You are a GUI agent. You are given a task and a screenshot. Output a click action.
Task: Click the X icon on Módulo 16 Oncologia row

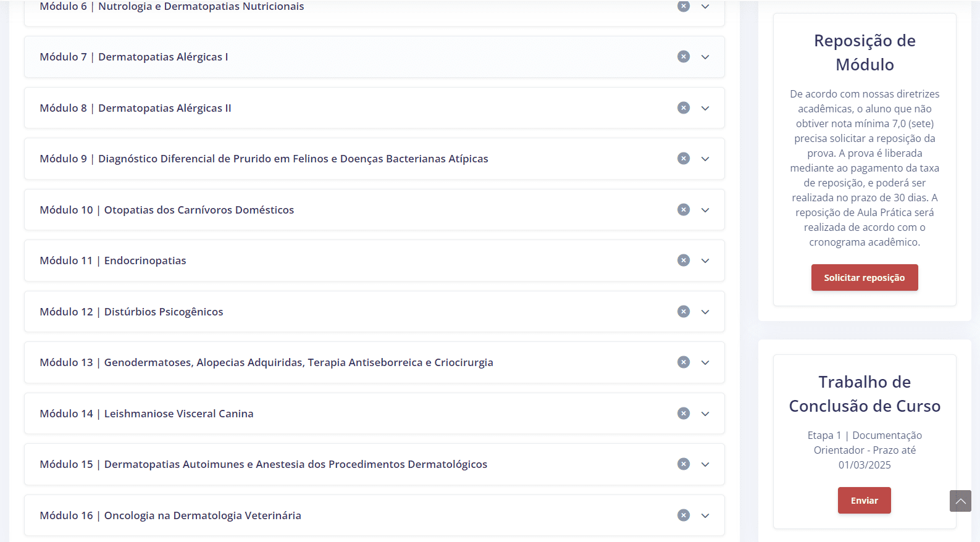click(683, 515)
